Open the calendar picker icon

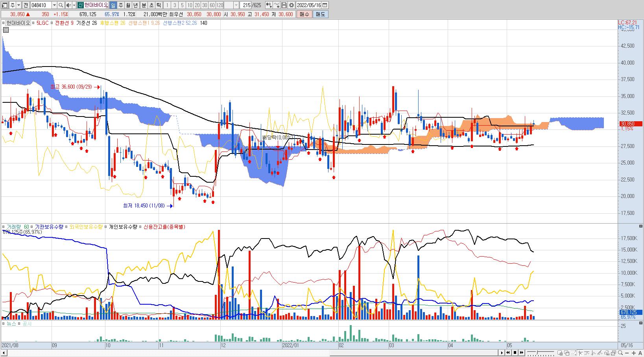[325, 5]
